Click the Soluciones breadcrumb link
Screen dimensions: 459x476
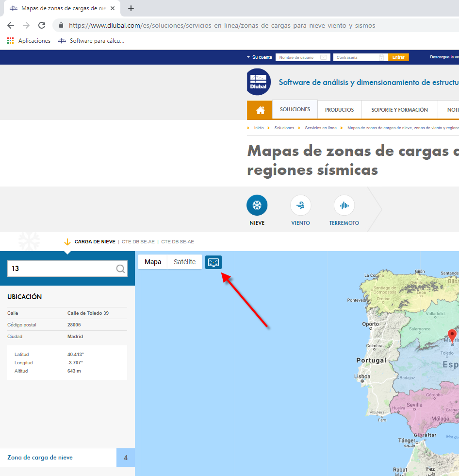284,128
